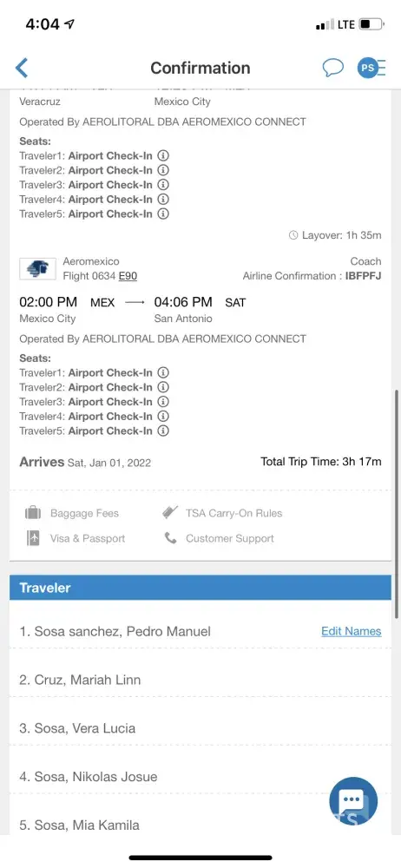Tap the back arrow in header
Image resolution: width=401 pixels, height=868 pixels.
22,68
